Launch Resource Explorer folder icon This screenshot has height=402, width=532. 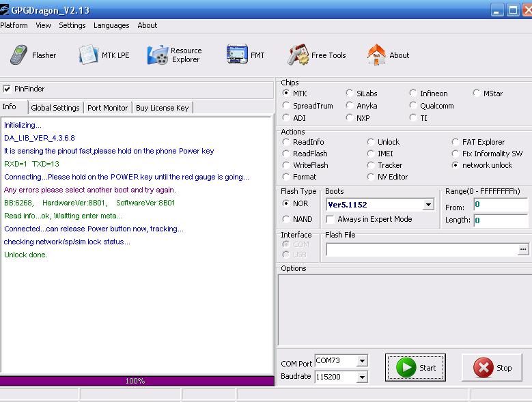158,55
